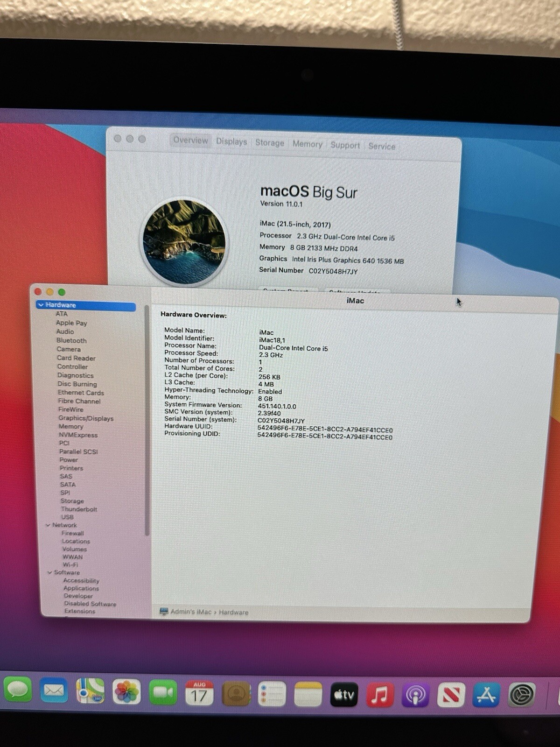Viewport: 560px width, 747px height.
Task: Select Controller in the sidebar
Action: 72,366
